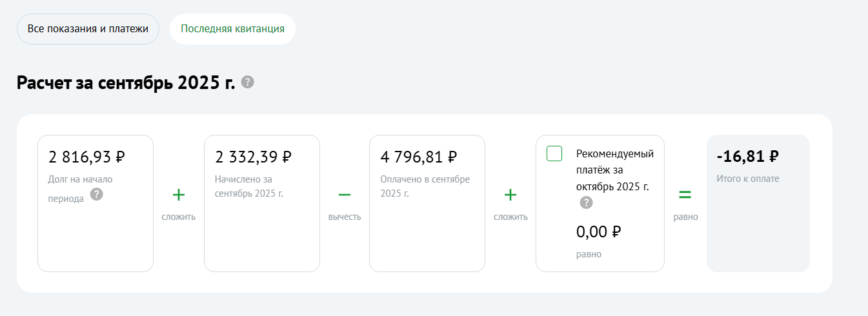Enable the recommended October payment checkbox
This screenshot has width=868, height=316.
tap(554, 153)
